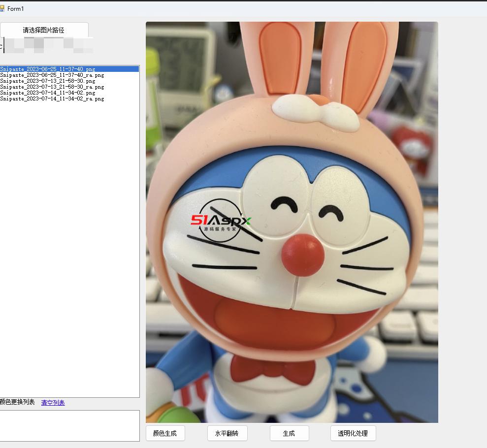Pick Snipaste_2023-07-13_21-58-30_ra.png list entry
The image size is (487, 448).
[x=52, y=87]
